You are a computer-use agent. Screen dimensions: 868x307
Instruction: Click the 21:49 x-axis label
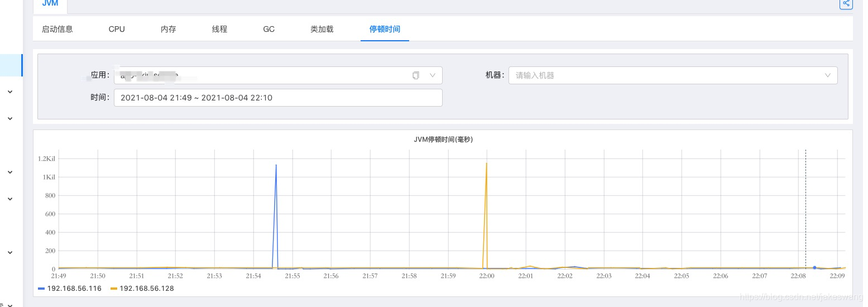coord(59,276)
